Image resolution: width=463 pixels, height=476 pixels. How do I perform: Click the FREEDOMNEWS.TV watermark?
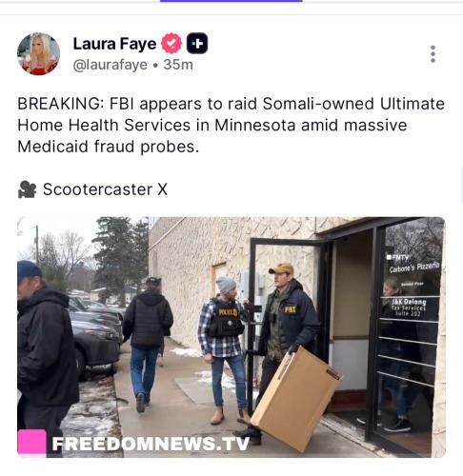(151, 444)
